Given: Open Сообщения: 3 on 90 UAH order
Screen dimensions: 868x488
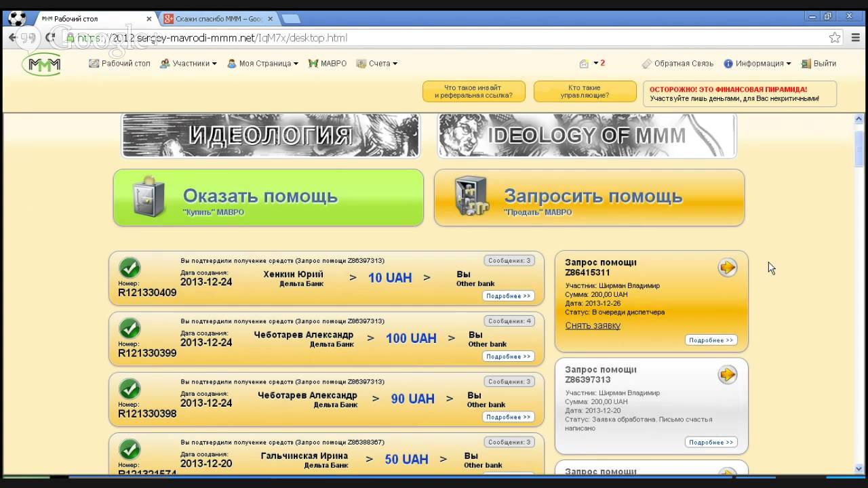Looking at the screenshot, I should tap(509, 381).
